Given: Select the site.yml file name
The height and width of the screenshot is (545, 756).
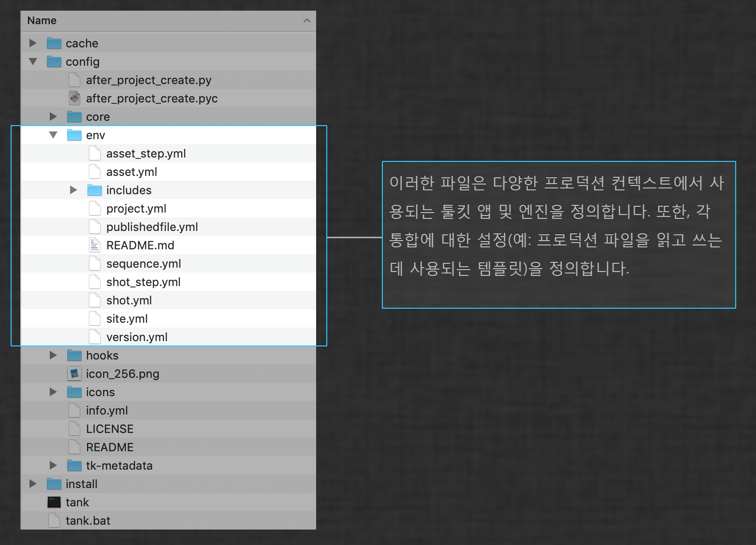Looking at the screenshot, I should [x=127, y=319].
